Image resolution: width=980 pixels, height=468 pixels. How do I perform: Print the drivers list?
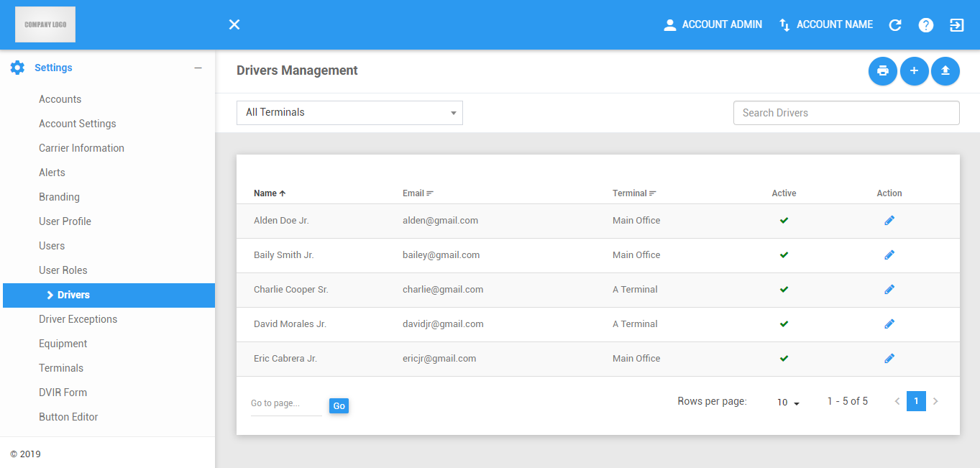(883, 70)
